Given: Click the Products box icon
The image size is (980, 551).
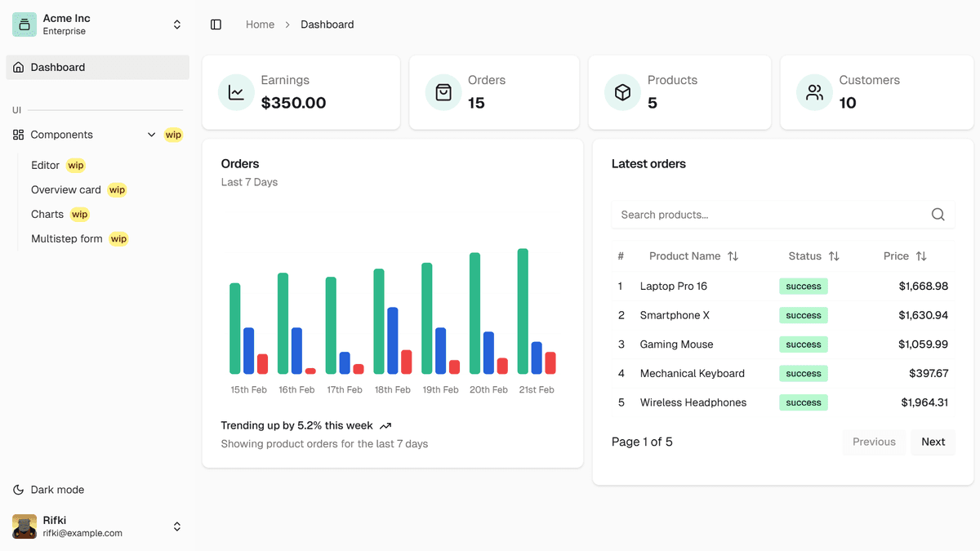Looking at the screenshot, I should [x=622, y=92].
